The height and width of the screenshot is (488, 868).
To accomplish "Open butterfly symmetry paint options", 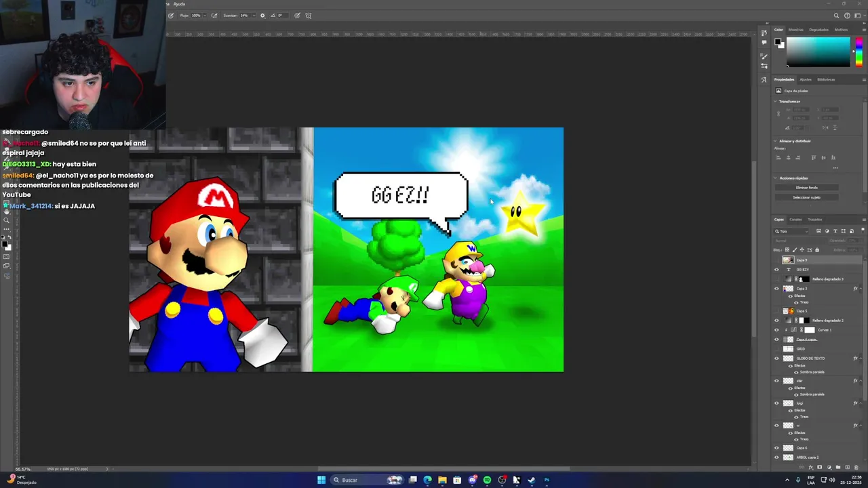I will click(309, 16).
